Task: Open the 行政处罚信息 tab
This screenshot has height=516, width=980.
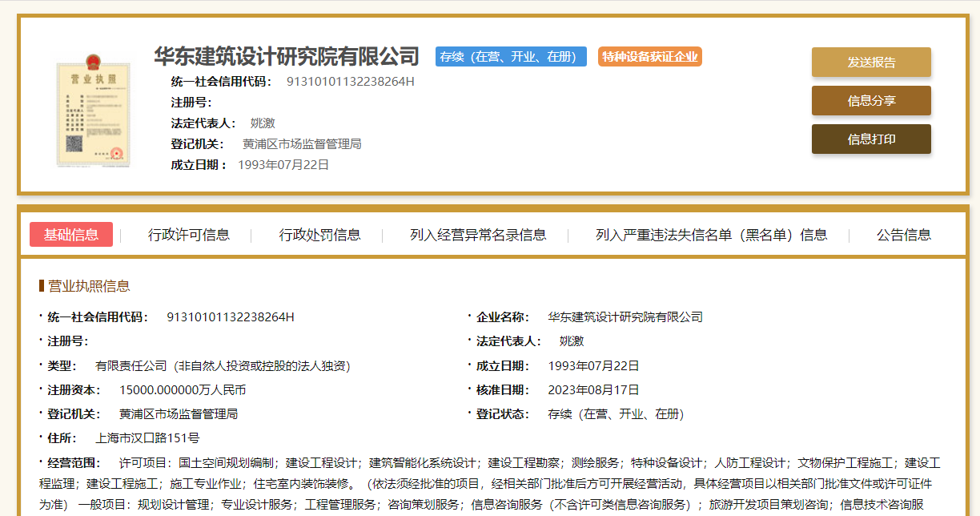Action: point(319,235)
